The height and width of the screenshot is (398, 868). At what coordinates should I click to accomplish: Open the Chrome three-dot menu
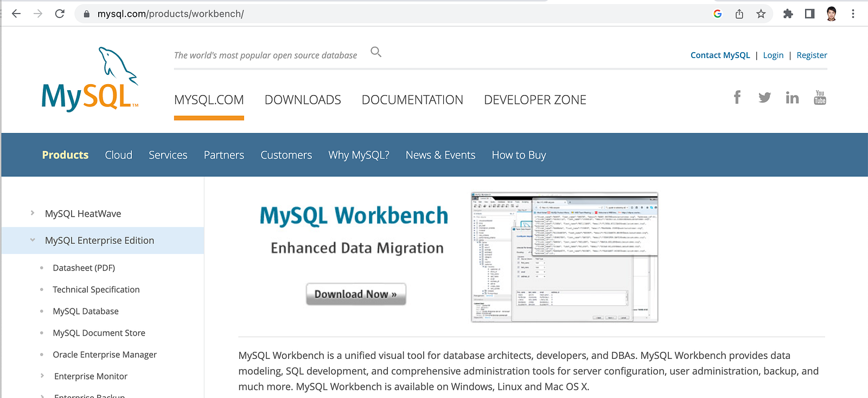tap(853, 14)
